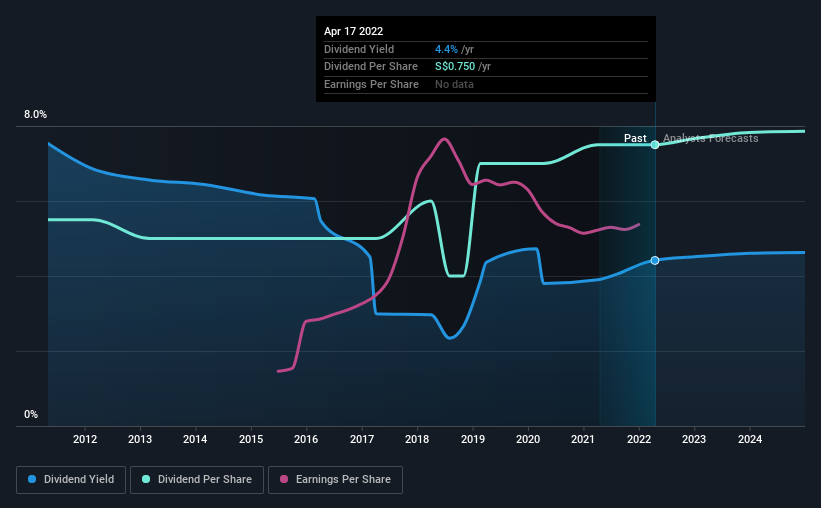
Task: Click the Past label on chart
Action: pyautogui.click(x=635, y=138)
